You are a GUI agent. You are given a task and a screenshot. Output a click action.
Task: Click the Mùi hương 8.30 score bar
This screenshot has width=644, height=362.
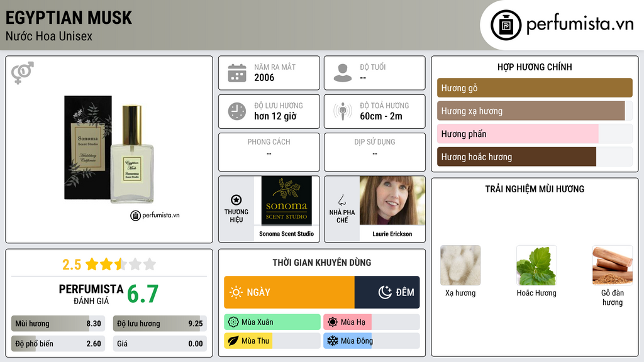[x=58, y=324]
